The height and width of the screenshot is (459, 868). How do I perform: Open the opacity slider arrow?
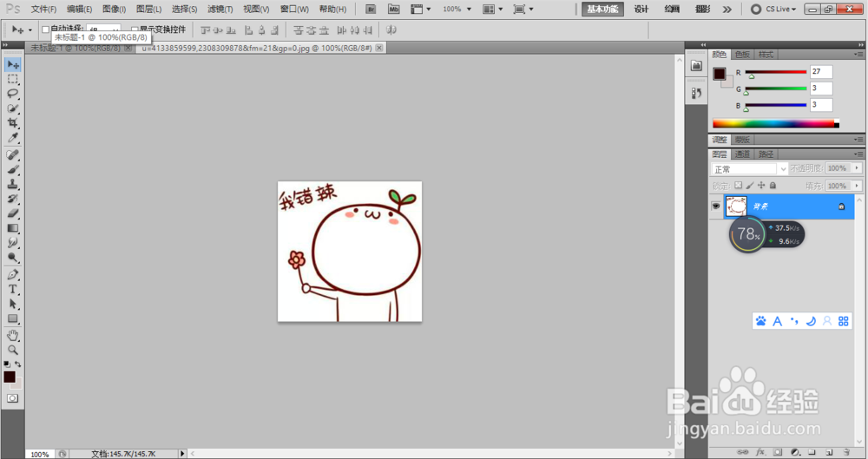coord(857,168)
